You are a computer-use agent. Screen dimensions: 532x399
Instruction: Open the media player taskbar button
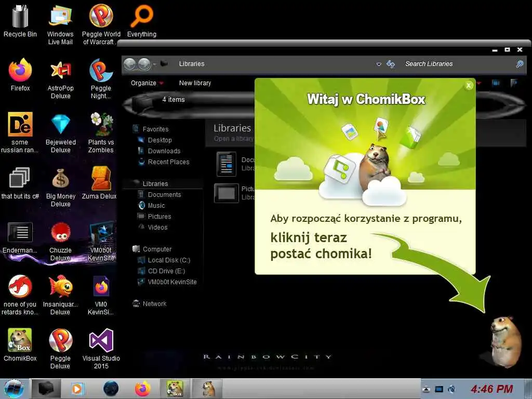coord(77,389)
